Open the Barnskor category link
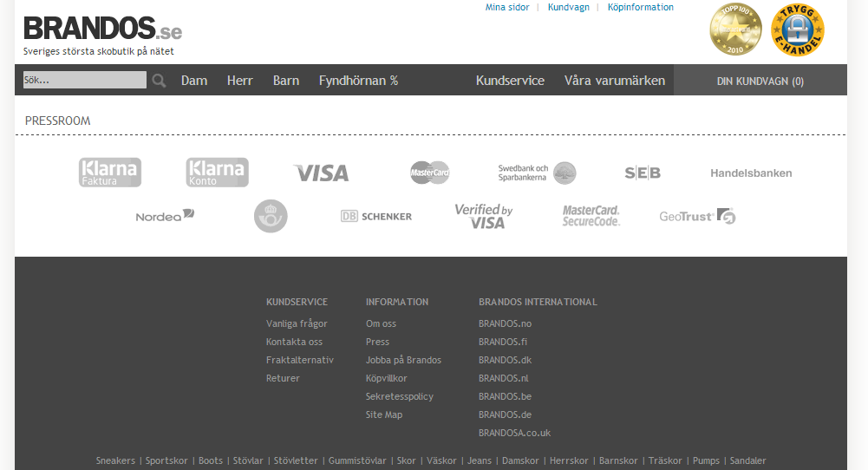Image resolution: width=868 pixels, height=470 pixels. click(618, 460)
